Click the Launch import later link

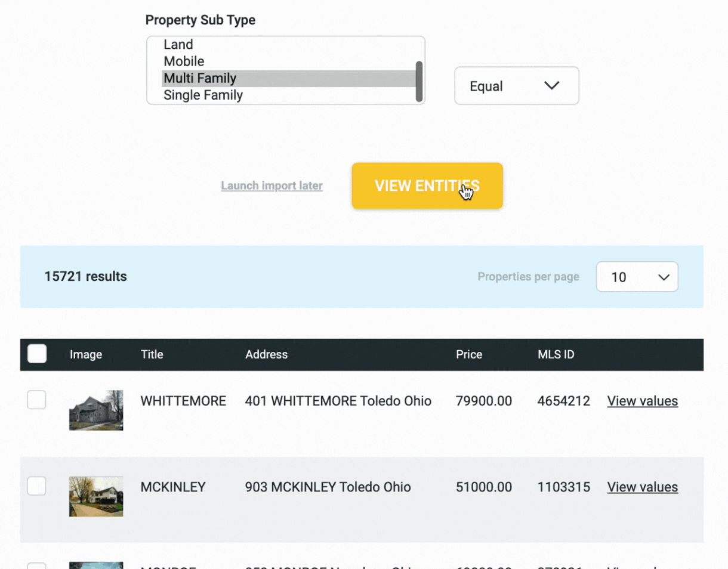click(272, 185)
